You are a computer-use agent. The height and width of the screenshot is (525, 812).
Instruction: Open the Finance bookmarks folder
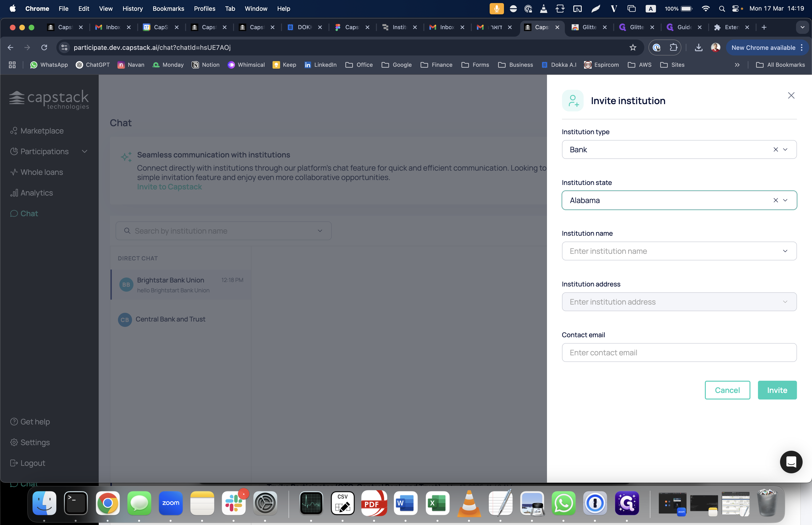pyautogui.click(x=437, y=65)
